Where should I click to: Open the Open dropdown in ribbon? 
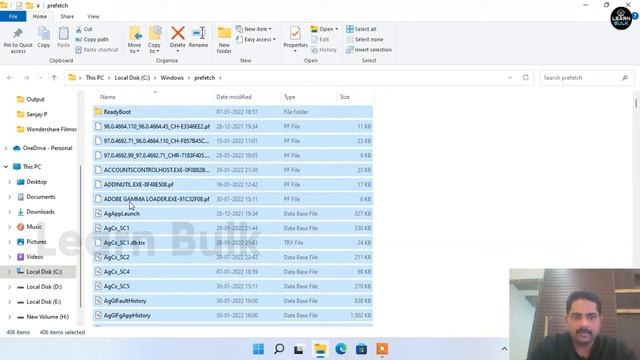pos(324,29)
